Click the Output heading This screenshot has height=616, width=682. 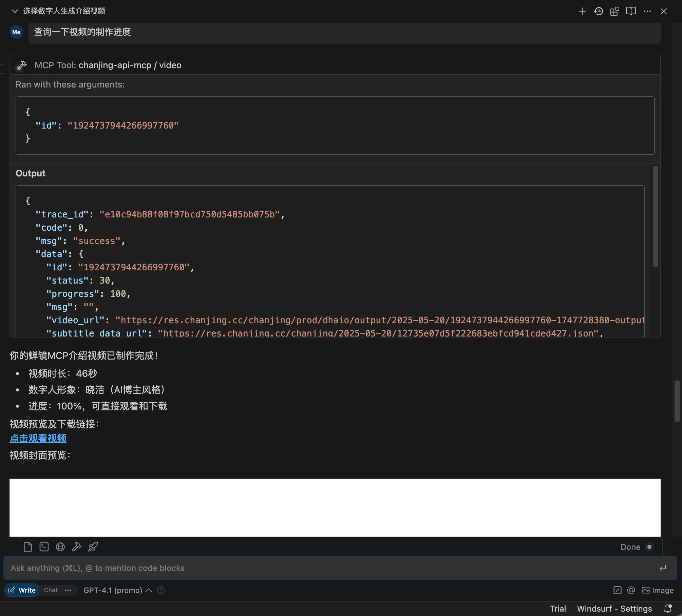[31, 173]
